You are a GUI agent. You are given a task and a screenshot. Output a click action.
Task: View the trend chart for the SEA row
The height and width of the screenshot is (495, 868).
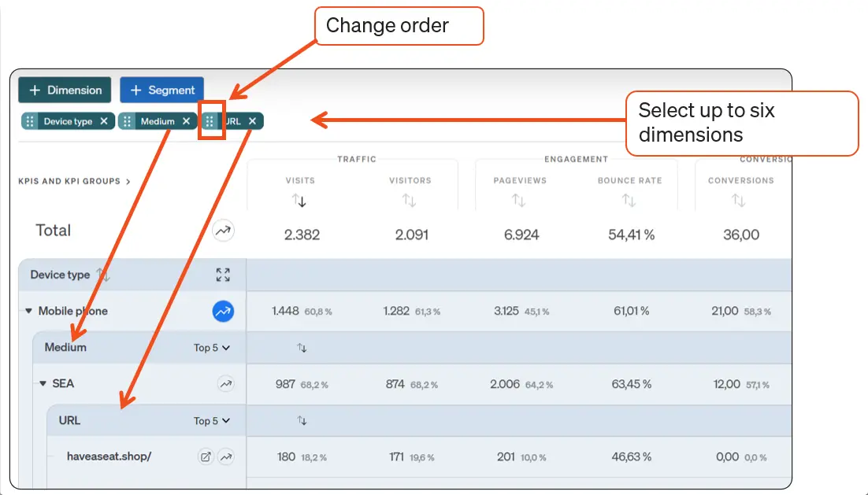point(226,383)
